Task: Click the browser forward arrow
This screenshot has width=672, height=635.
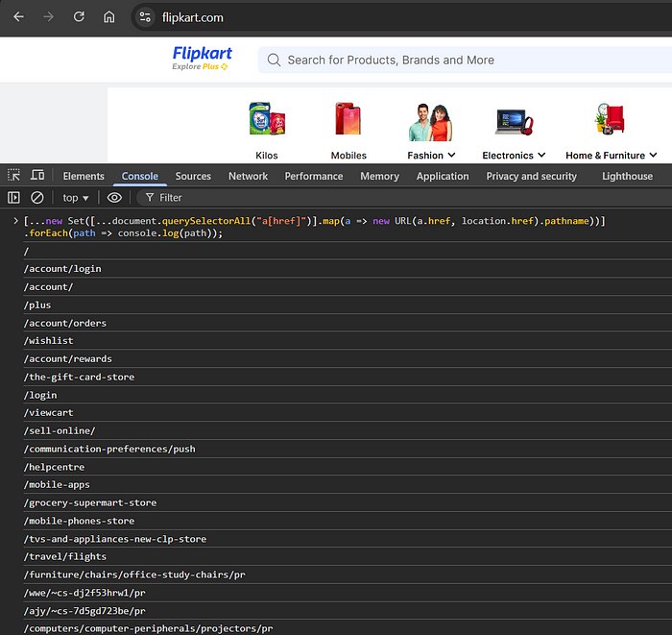Action: (48, 16)
